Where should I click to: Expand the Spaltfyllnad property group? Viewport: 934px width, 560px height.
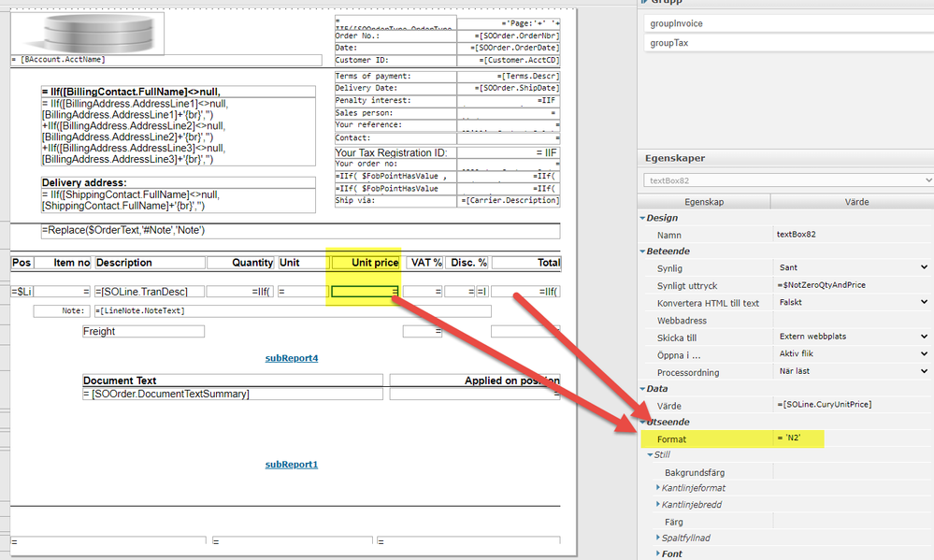[x=657, y=538]
